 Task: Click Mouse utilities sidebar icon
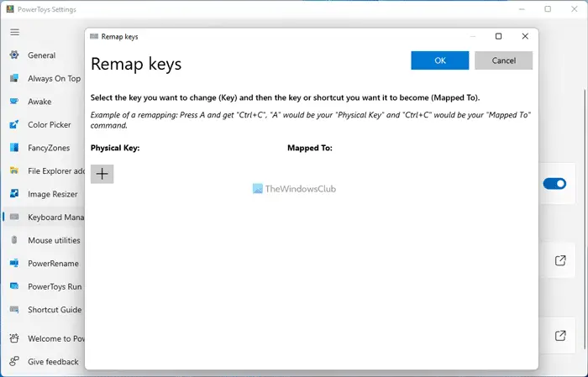coord(14,240)
